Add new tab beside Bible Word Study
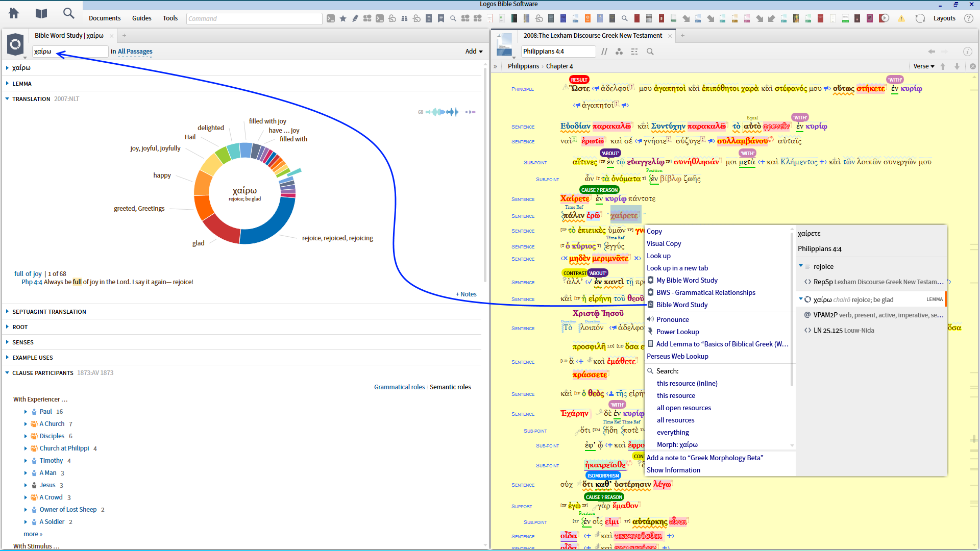Screen dimensions: 980x551 click(x=124, y=36)
